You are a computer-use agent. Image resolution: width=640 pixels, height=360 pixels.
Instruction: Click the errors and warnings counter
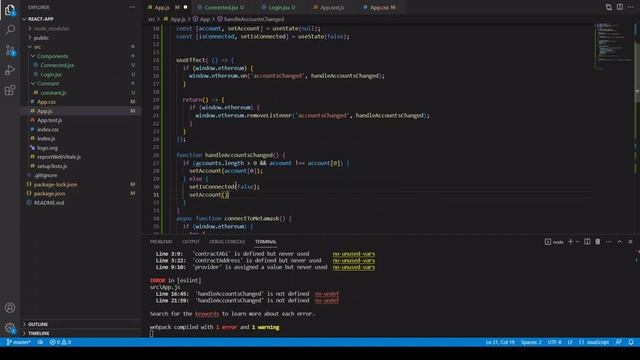pos(60,342)
